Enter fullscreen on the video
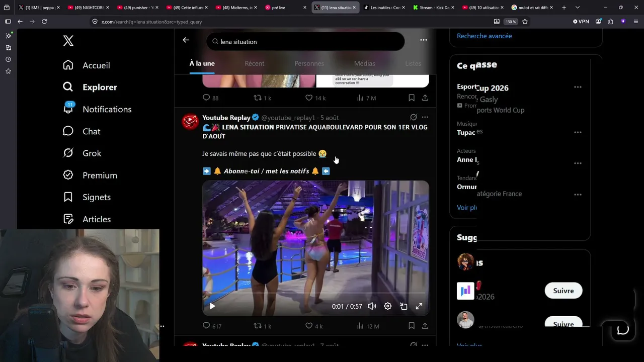The height and width of the screenshot is (362, 644). pos(419,306)
